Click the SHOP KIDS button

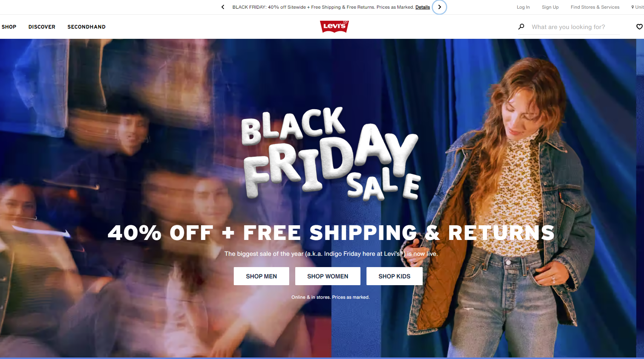[394, 276]
